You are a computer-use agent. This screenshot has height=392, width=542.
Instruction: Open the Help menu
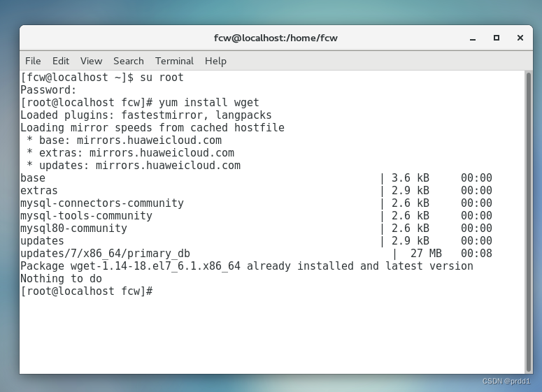click(215, 61)
